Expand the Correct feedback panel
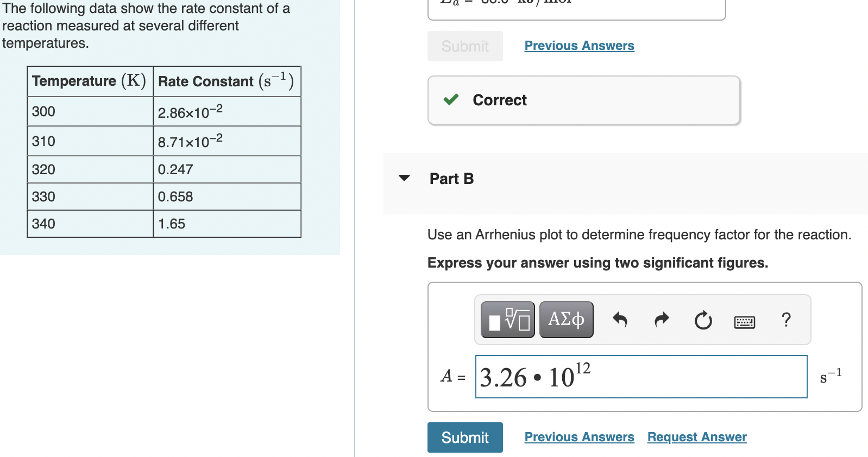The width and height of the screenshot is (868, 457). (583, 100)
